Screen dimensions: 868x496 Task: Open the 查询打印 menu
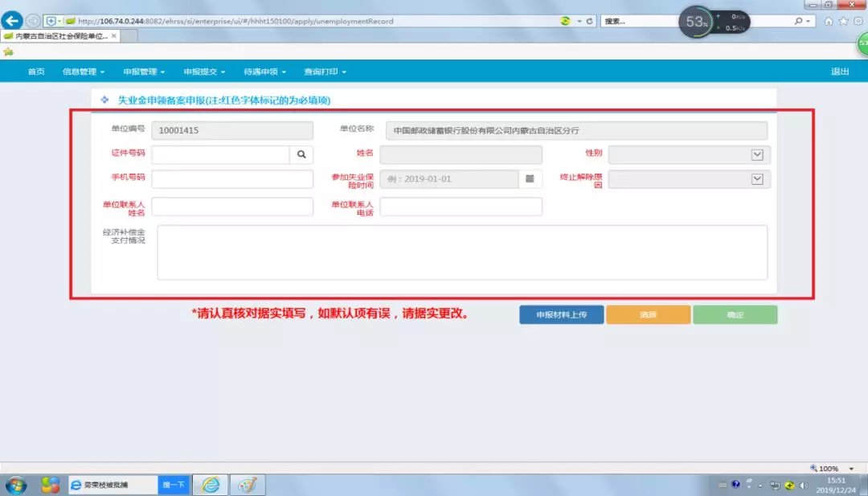(325, 72)
